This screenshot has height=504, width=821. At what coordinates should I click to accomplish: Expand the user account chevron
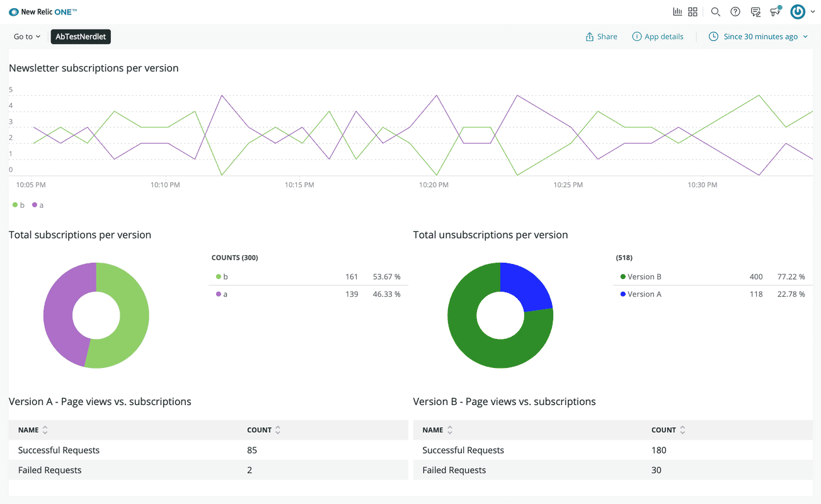pyautogui.click(x=813, y=12)
